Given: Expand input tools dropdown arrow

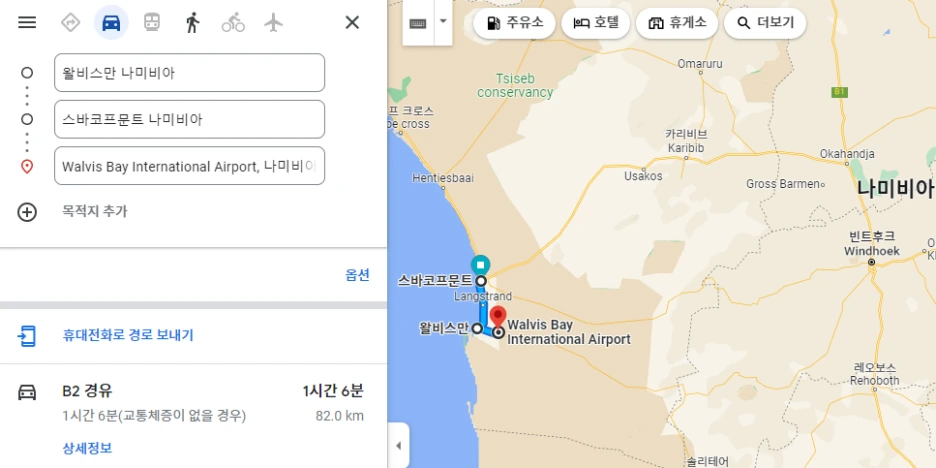Looking at the screenshot, I should point(443,21).
